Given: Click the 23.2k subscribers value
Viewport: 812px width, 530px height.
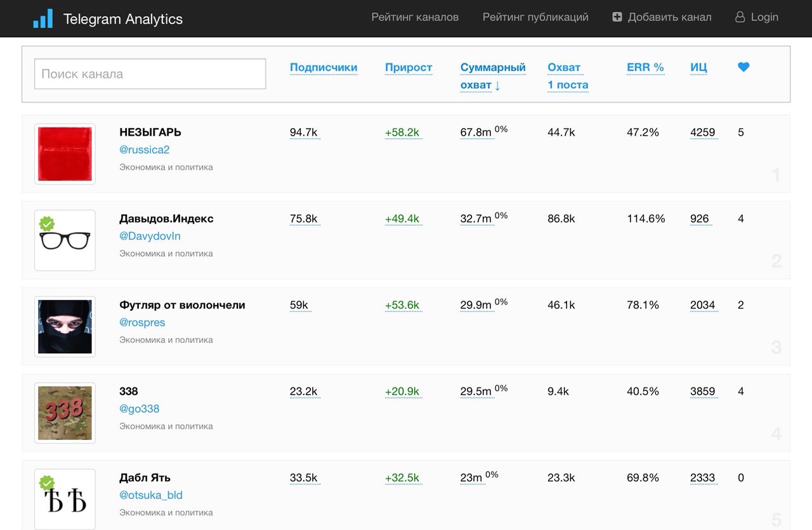Looking at the screenshot, I should [x=304, y=391].
